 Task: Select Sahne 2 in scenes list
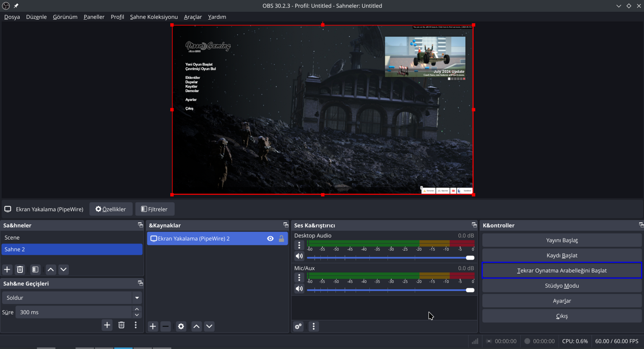click(72, 249)
